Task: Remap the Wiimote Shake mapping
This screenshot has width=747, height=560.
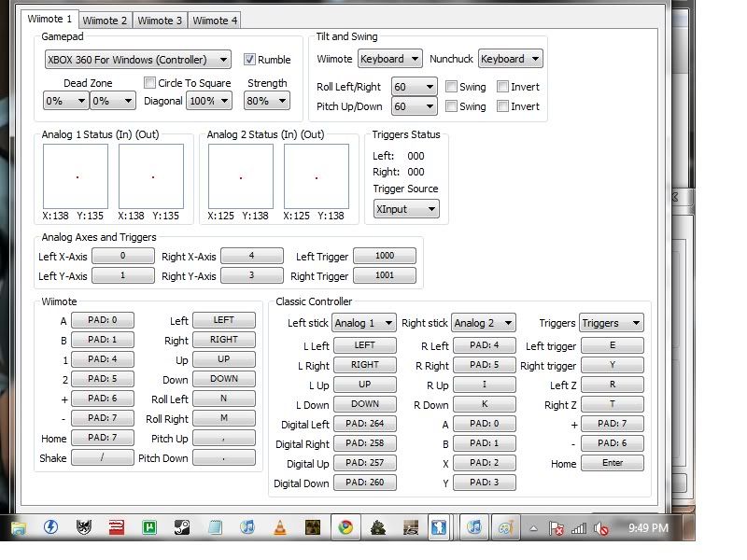Action: [x=103, y=457]
